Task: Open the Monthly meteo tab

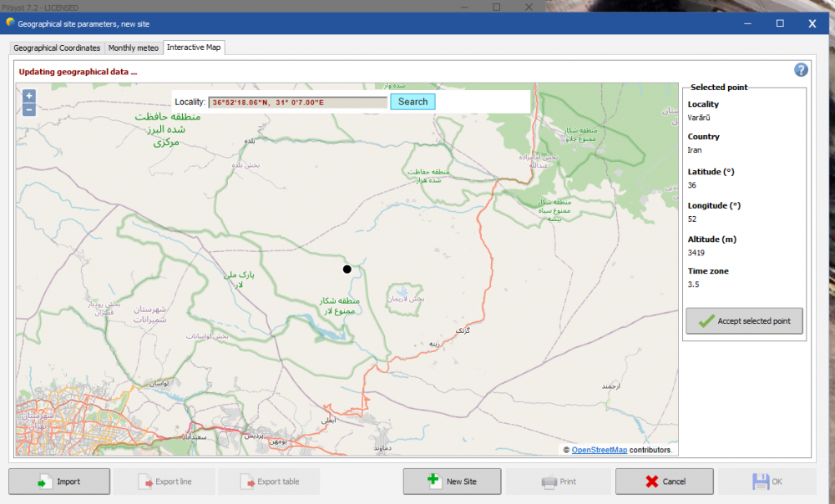Action: [x=134, y=48]
